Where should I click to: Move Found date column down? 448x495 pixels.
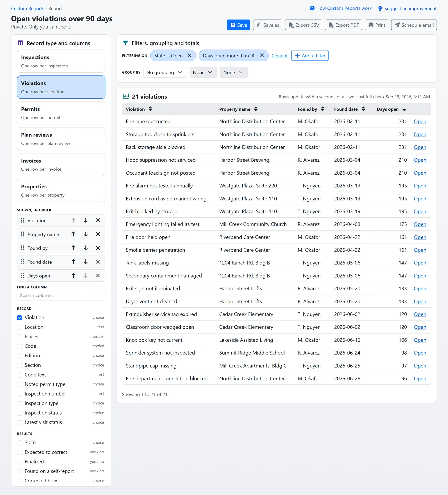[85, 262]
